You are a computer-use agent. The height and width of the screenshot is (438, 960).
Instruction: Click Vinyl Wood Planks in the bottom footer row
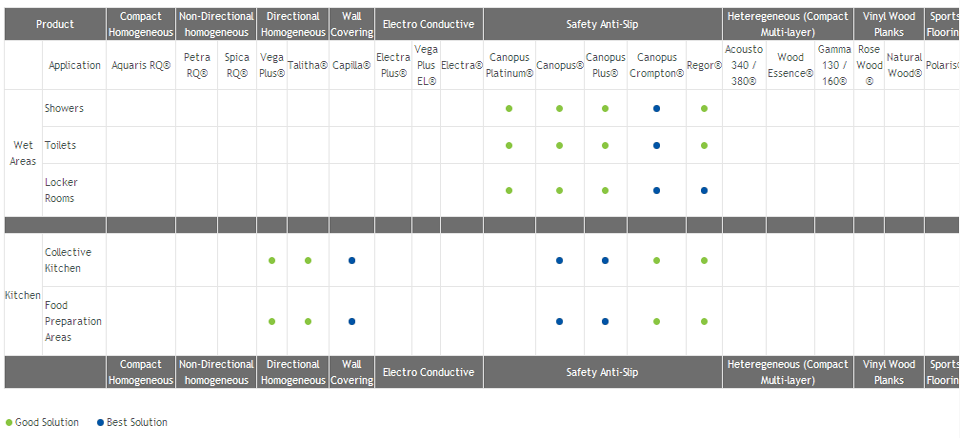[889, 372]
